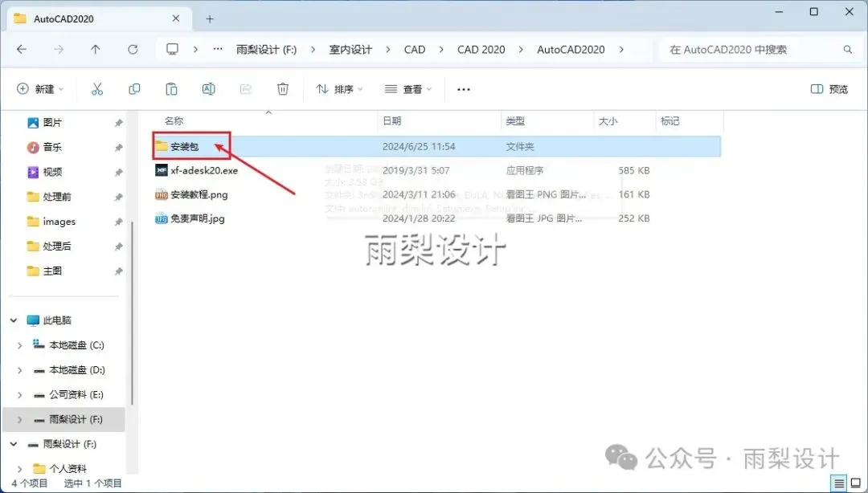Image resolution: width=868 pixels, height=493 pixels.
Task: Collapse the 此电脑 tree node
Action: pyautogui.click(x=14, y=320)
